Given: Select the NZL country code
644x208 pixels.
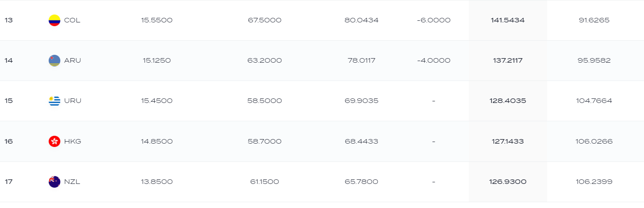Looking at the screenshot, I should pyautogui.click(x=72, y=182).
